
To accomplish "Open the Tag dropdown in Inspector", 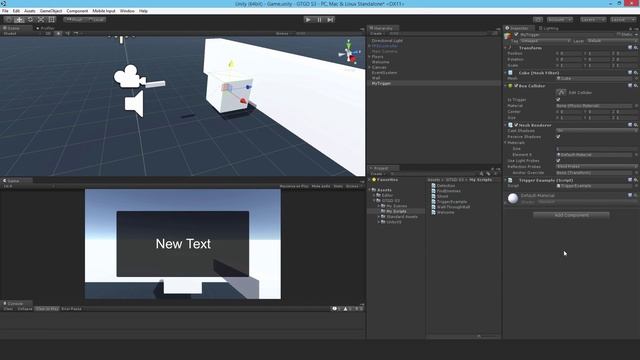I will click(x=546, y=41).
